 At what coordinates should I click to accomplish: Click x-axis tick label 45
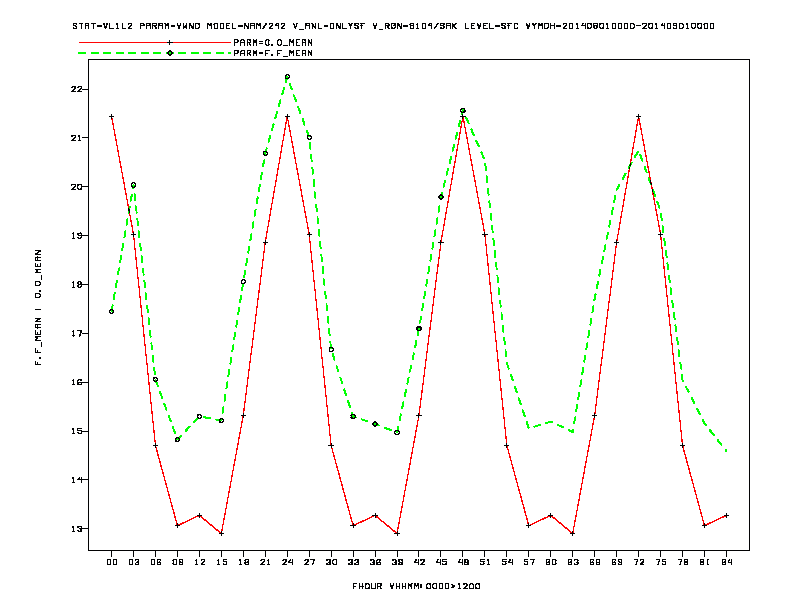[x=441, y=562]
